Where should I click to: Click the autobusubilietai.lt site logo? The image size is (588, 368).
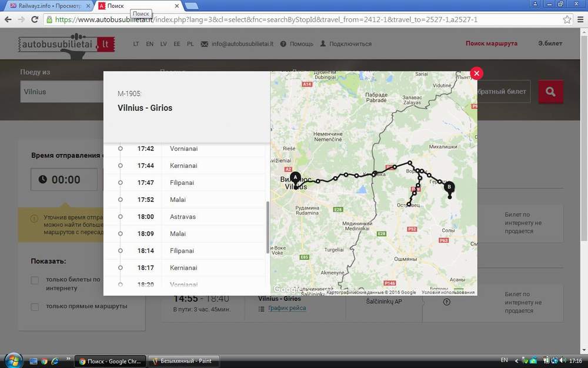pos(66,45)
